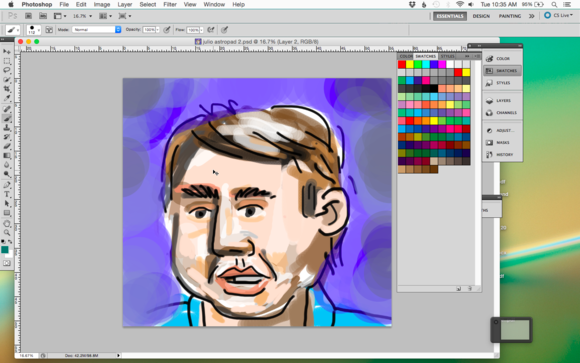Open the brush Mode dropdown
The height and width of the screenshot is (363, 580).
click(97, 30)
